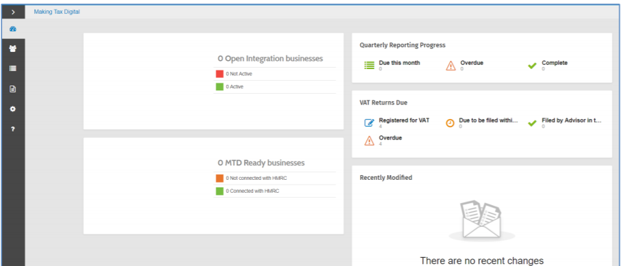Click the green list icon for Due this month

[369, 65]
